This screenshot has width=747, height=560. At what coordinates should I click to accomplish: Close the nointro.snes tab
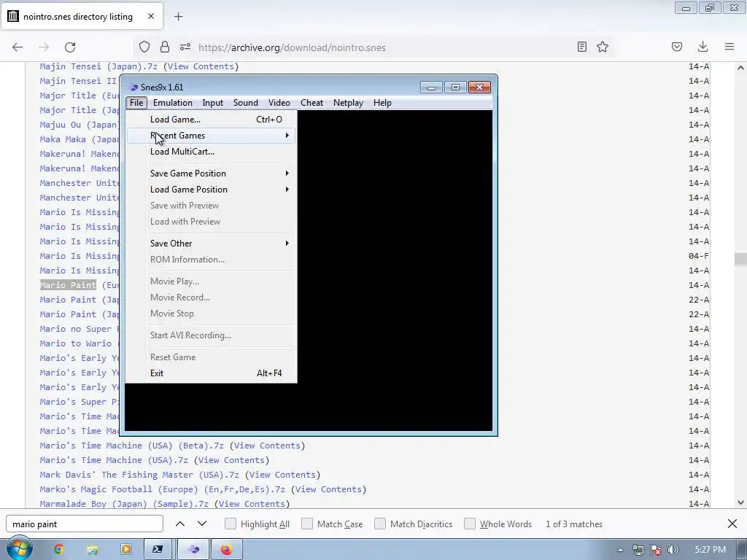[x=151, y=16]
